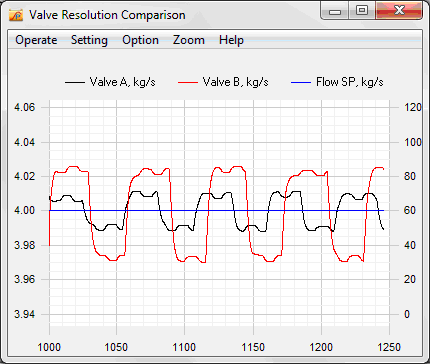Click the application icon in title bar

pos(16,15)
